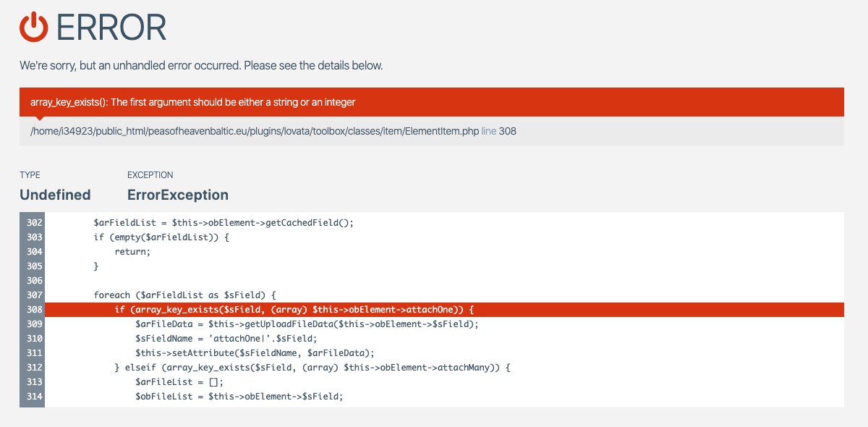
Task: Click the 'line 308' reference in path
Action: tap(499, 132)
